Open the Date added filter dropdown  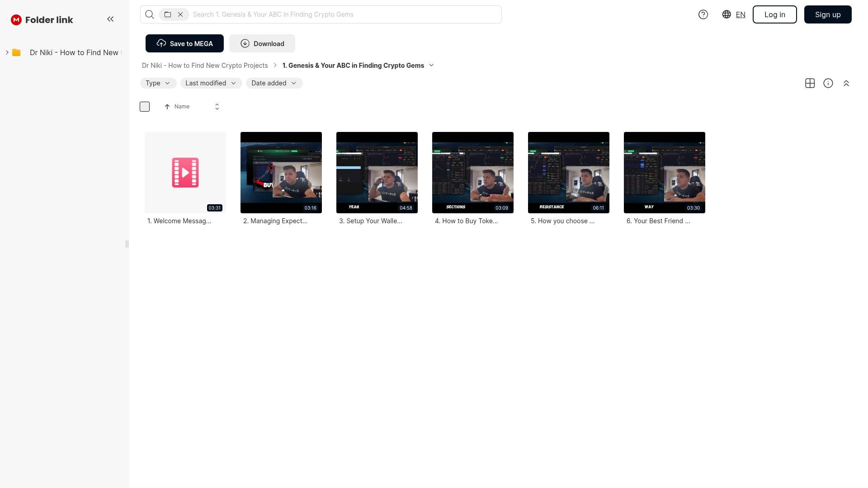pos(274,83)
